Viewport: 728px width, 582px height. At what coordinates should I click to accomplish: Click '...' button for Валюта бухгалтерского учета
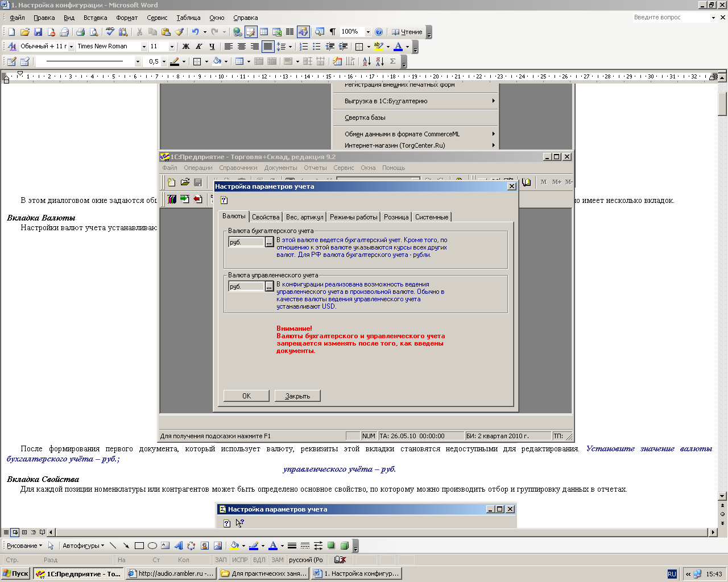(270, 242)
